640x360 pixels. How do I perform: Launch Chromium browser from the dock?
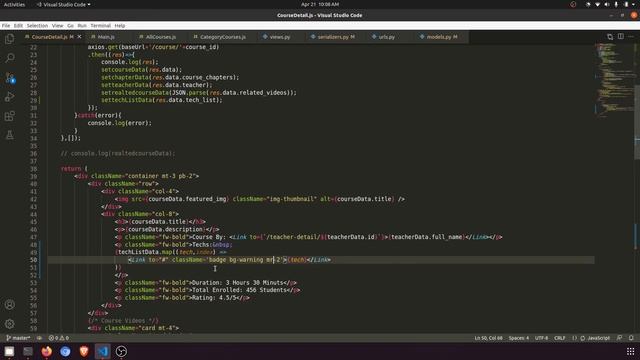pyautogui.click(x=65, y=351)
